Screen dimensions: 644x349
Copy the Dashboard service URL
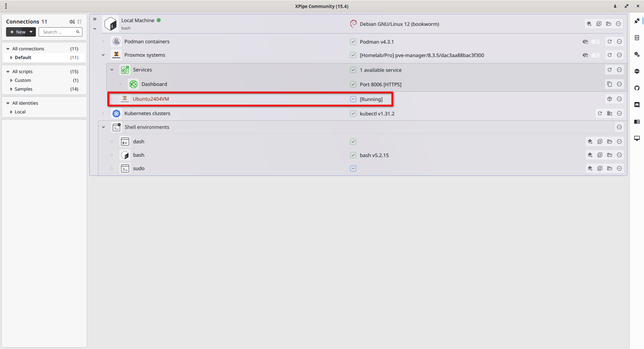coord(609,84)
